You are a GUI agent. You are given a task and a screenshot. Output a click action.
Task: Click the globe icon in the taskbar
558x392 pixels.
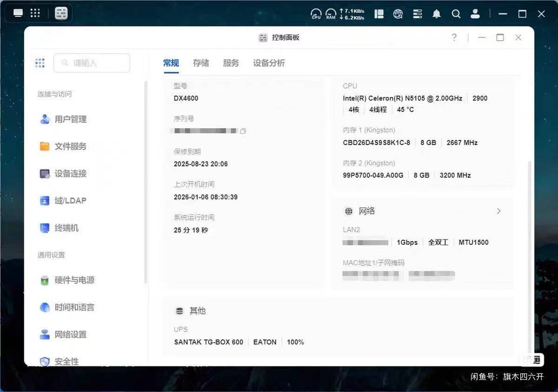coord(398,14)
